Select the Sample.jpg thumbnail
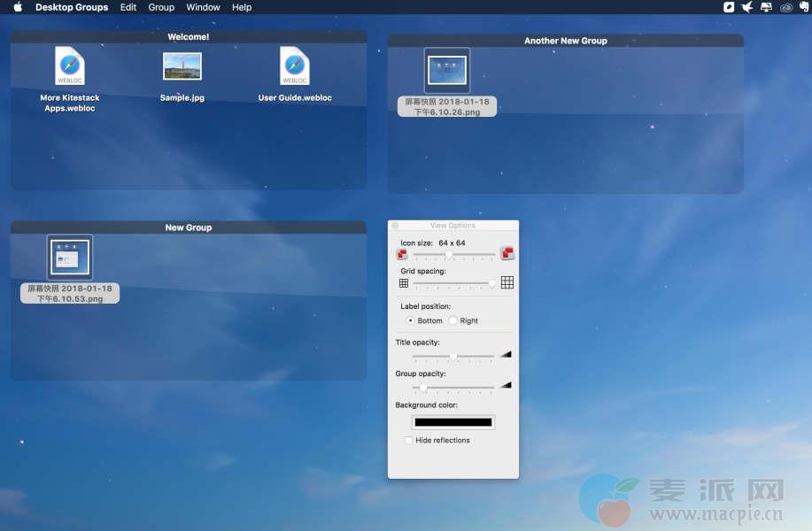The width and height of the screenshot is (812, 531). coord(182,66)
